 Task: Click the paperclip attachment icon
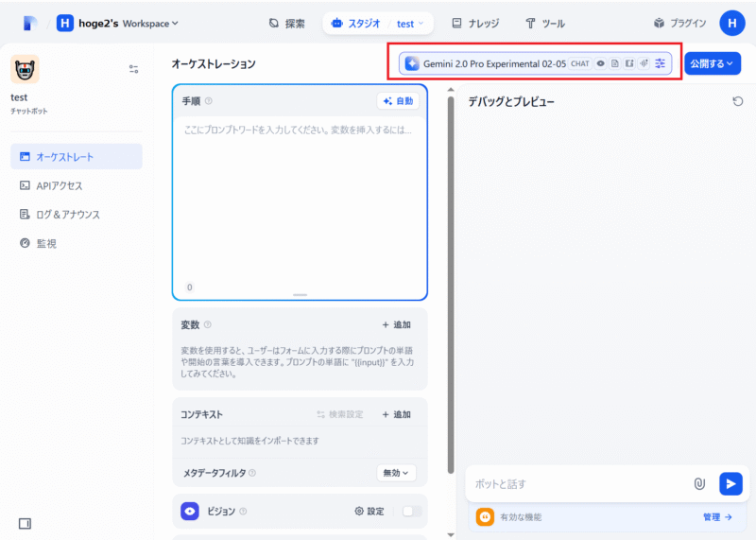click(699, 483)
